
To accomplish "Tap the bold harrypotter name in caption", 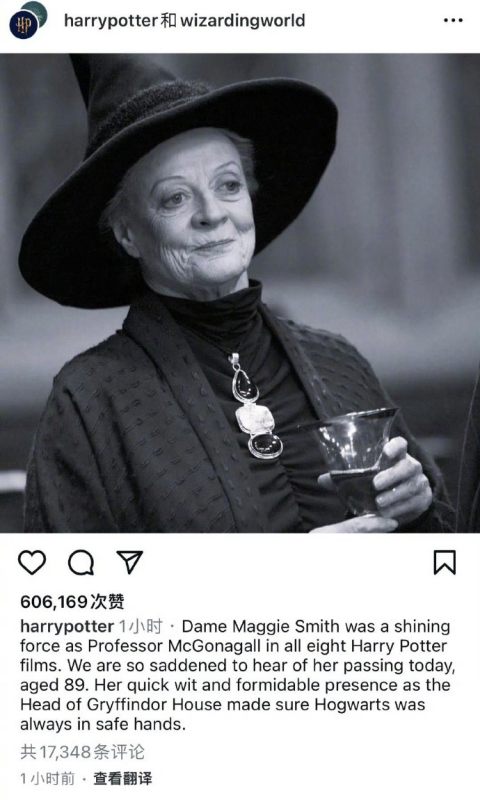I will (67, 627).
